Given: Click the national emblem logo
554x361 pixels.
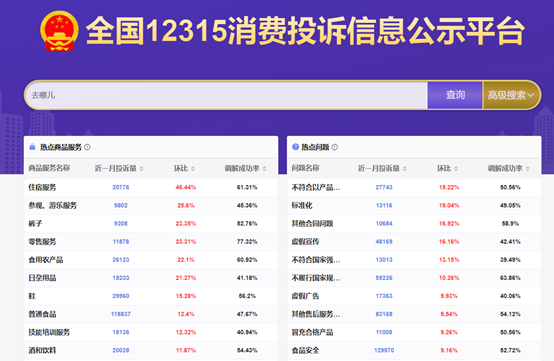Looking at the screenshot, I should coord(59,31).
